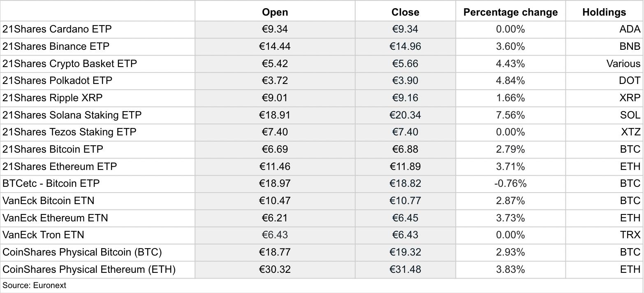Click the 7.56% percentage change cell
Screen dimensions: 644x293
tap(510, 115)
